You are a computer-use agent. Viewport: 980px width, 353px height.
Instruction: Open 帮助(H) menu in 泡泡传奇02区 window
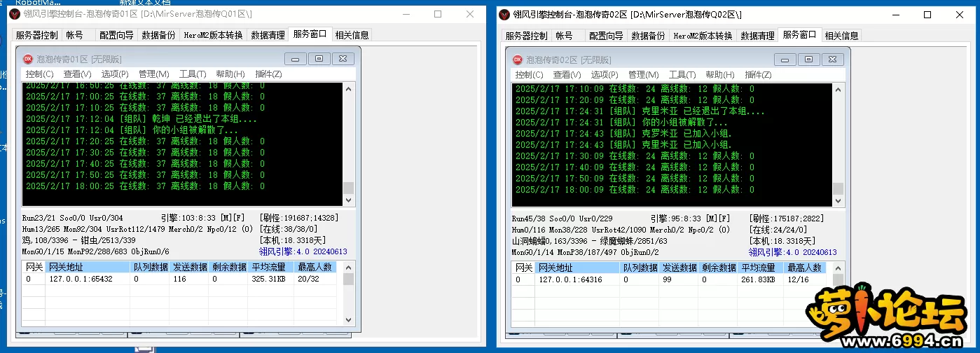[719, 74]
